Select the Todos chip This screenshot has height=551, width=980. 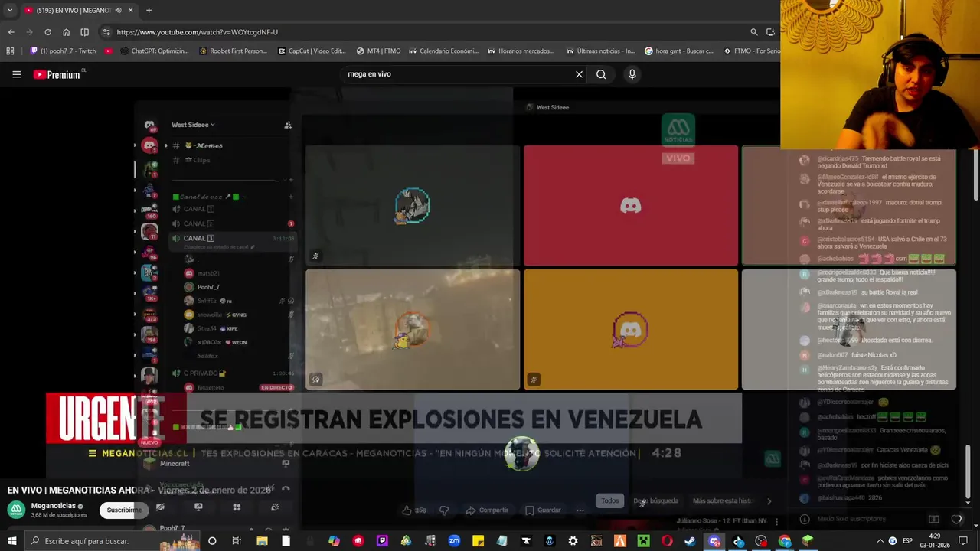[x=609, y=500]
